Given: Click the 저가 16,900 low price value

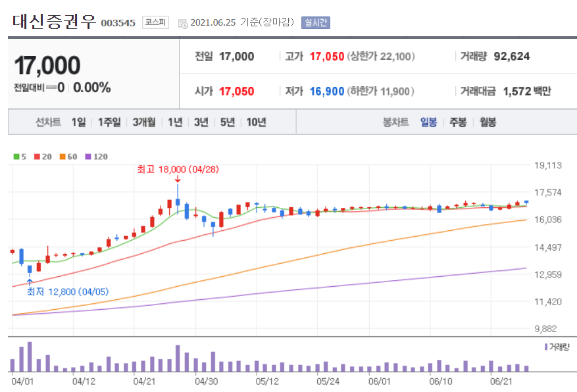Looking at the screenshot, I should point(327,91).
